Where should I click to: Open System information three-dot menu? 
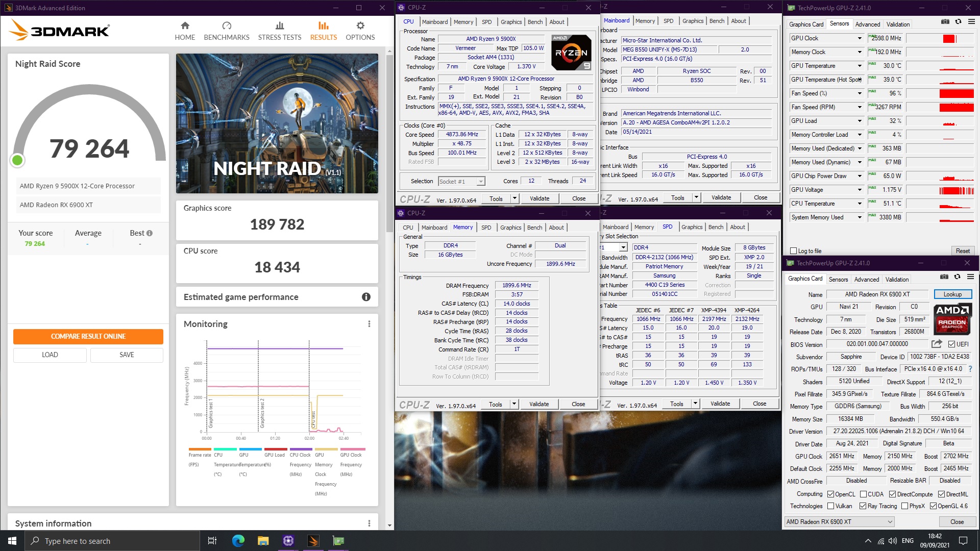(369, 523)
